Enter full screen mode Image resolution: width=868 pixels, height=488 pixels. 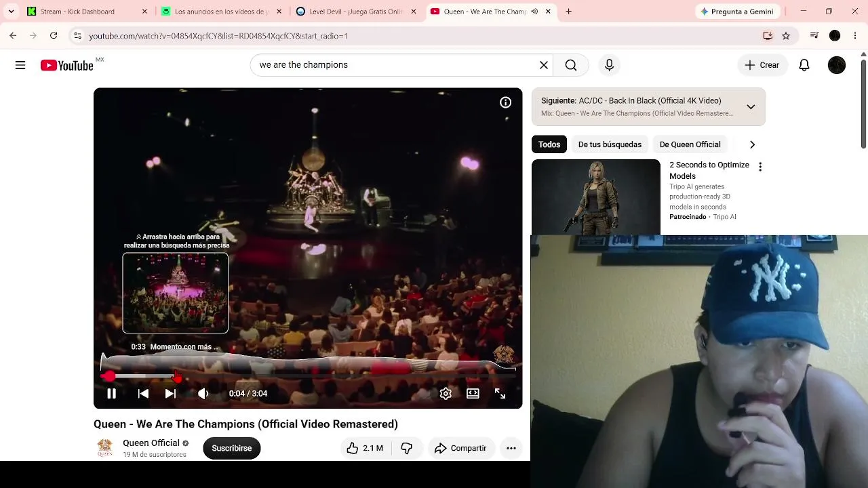click(x=500, y=393)
